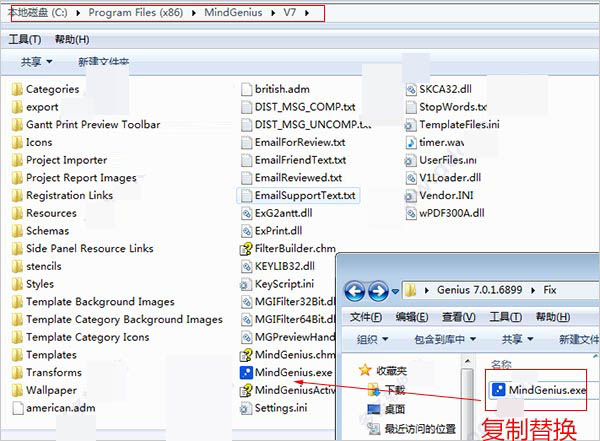Select the timer.wav audio file icon
This screenshot has width=600, height=441.
click(x=411, y=142)
